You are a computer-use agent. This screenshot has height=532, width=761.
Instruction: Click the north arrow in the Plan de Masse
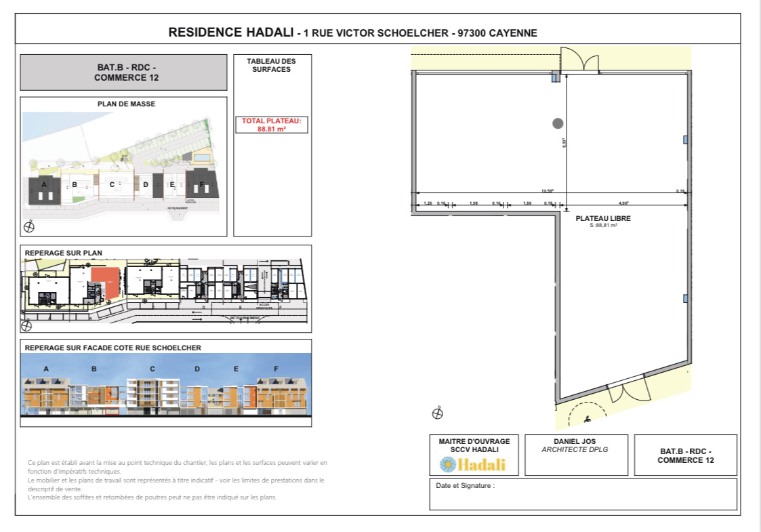[29, 226]
